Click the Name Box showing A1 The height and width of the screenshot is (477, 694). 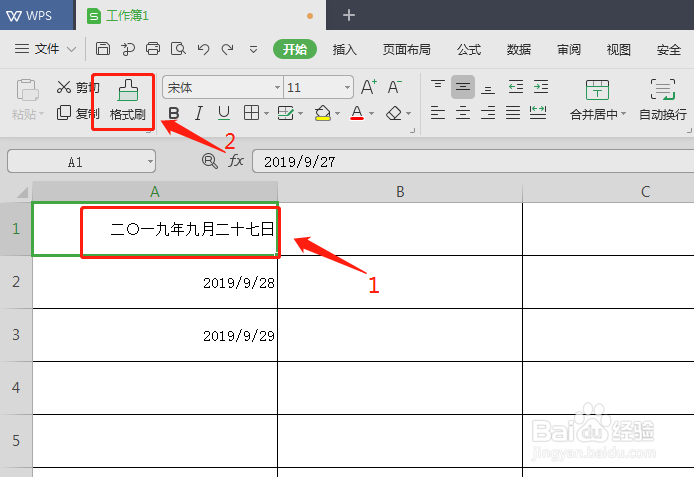coord(81,162)
